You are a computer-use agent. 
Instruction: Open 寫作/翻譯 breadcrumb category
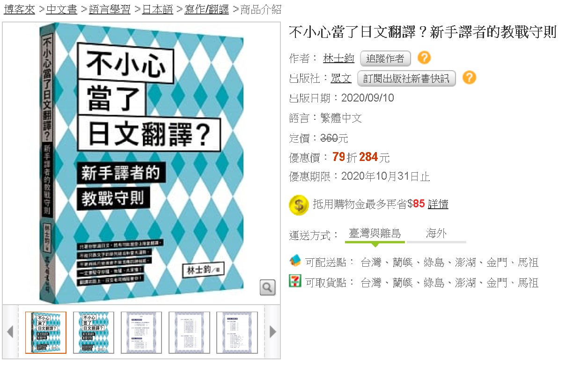[x=206, y=9]
